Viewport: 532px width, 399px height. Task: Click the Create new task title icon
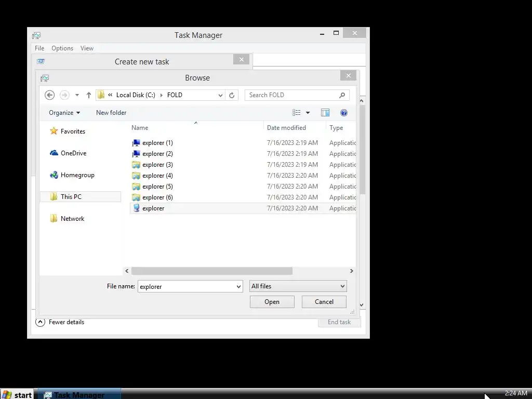pos(41,61)
